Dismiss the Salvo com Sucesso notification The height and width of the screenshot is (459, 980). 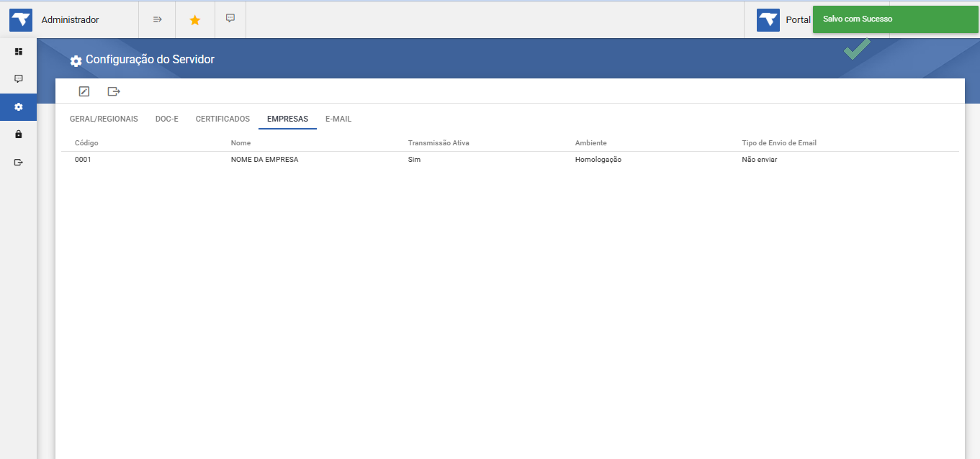[x=895, y=19]
